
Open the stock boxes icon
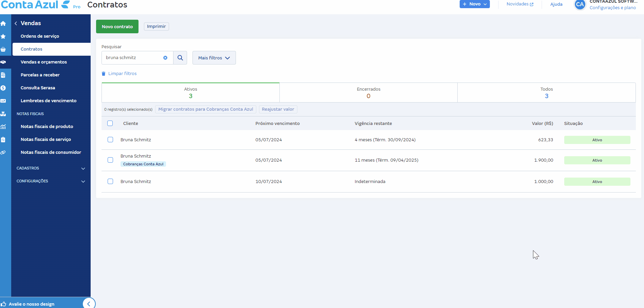click(x=3, y=114)
